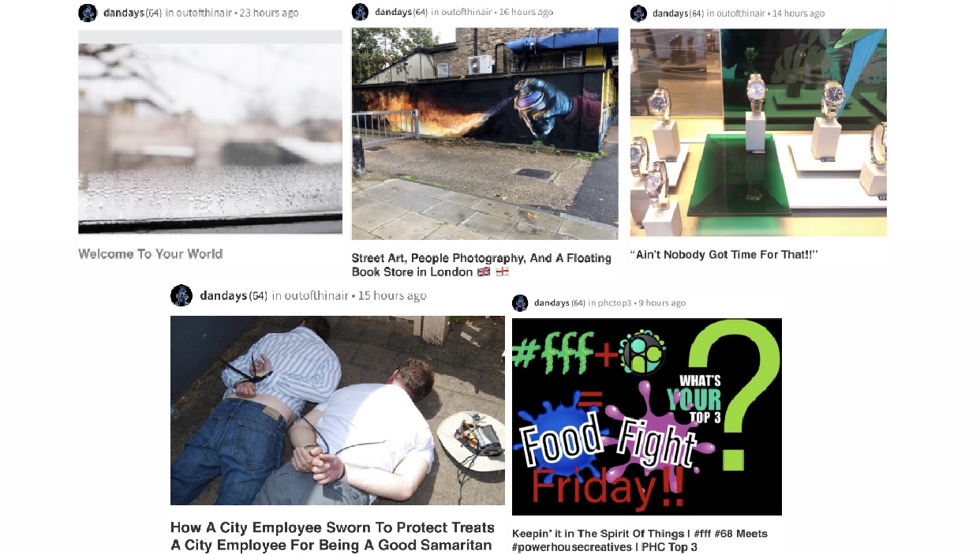The width and height of the screenshot is (980, 555).
Task: Open Street Art, People Photography post title
Action: (481, 264)
